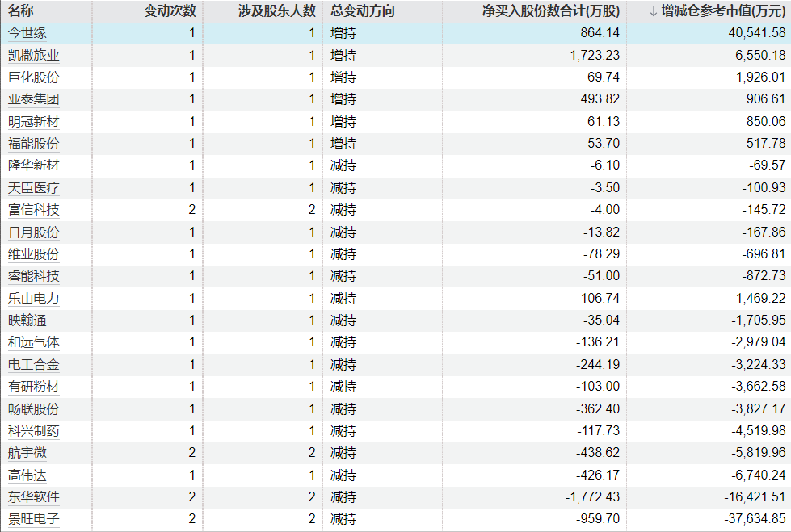
Task: Open the 科兴制药 stock link
Action: click(34, 431)
